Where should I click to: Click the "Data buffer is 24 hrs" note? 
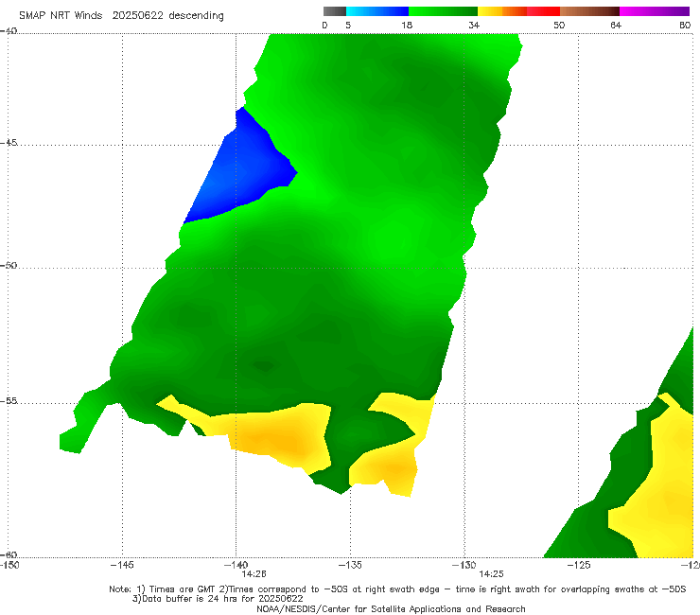[x=218, y=599]
